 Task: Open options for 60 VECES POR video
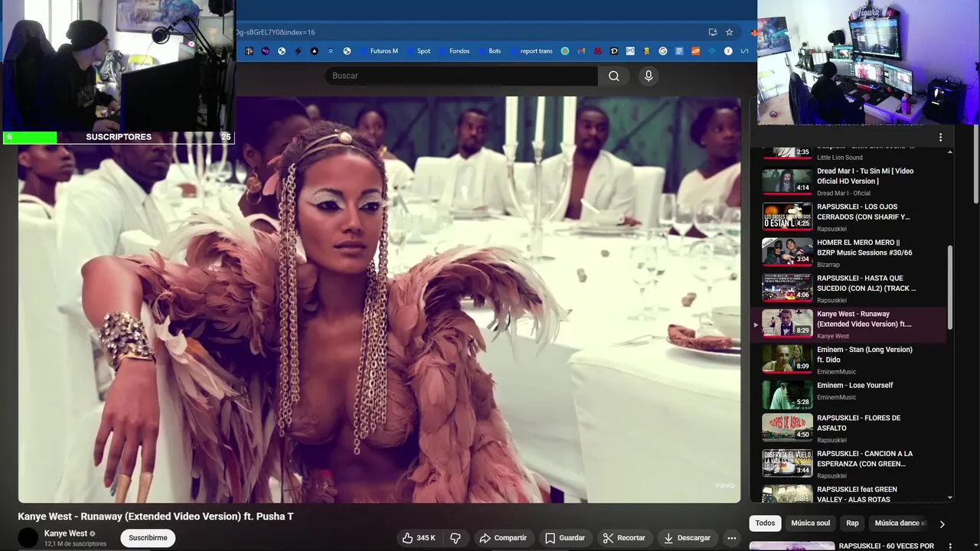click(x=950, y=546)
